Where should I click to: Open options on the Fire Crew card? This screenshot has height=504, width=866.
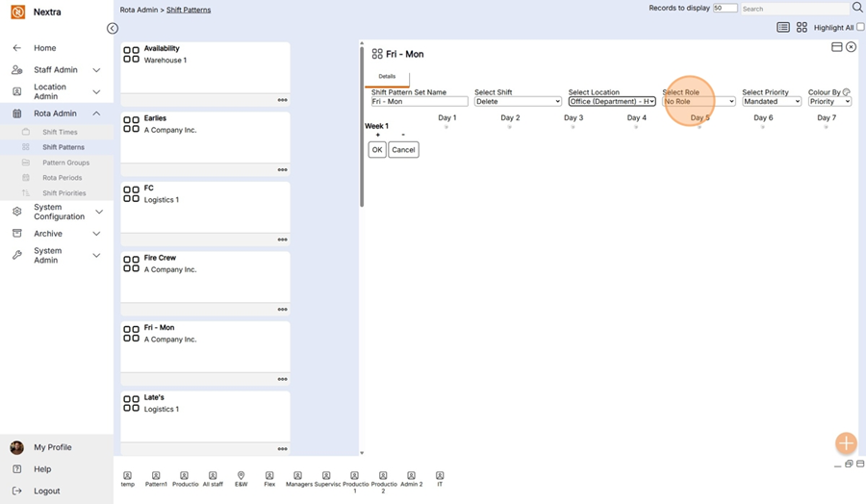click(282, 310)
